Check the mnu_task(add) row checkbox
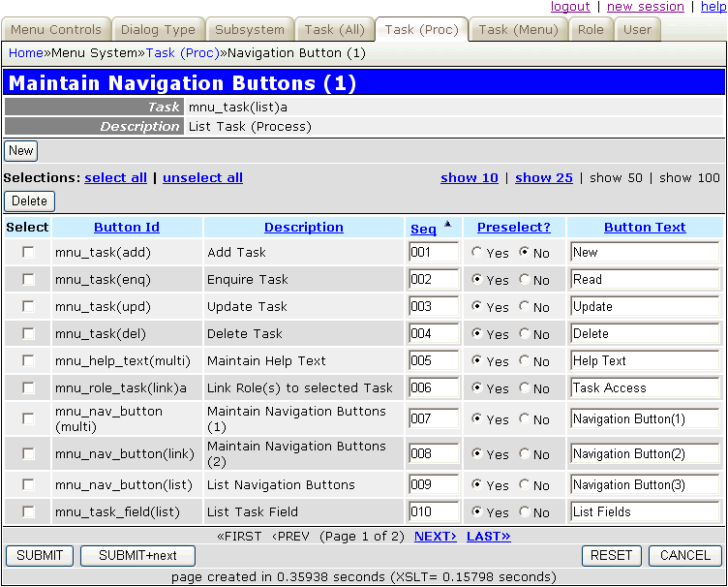 point(28,252)
